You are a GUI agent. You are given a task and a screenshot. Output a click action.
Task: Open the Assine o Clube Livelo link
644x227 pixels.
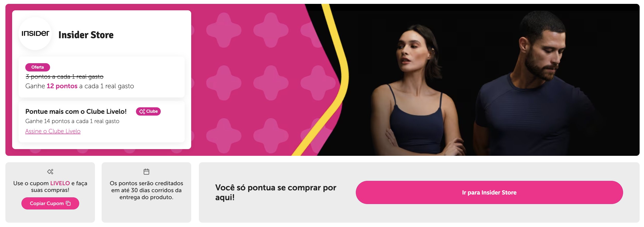point(53,131)
